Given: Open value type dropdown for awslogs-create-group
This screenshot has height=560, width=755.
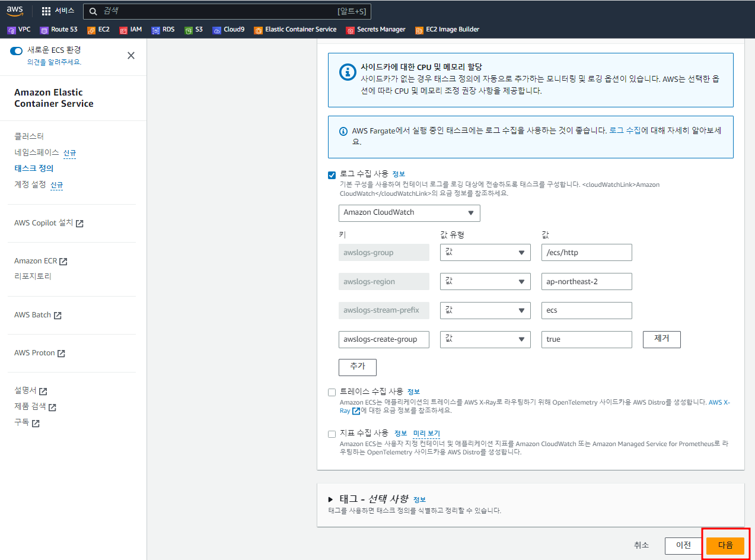Looking at the screenshot, I should 485,339.
